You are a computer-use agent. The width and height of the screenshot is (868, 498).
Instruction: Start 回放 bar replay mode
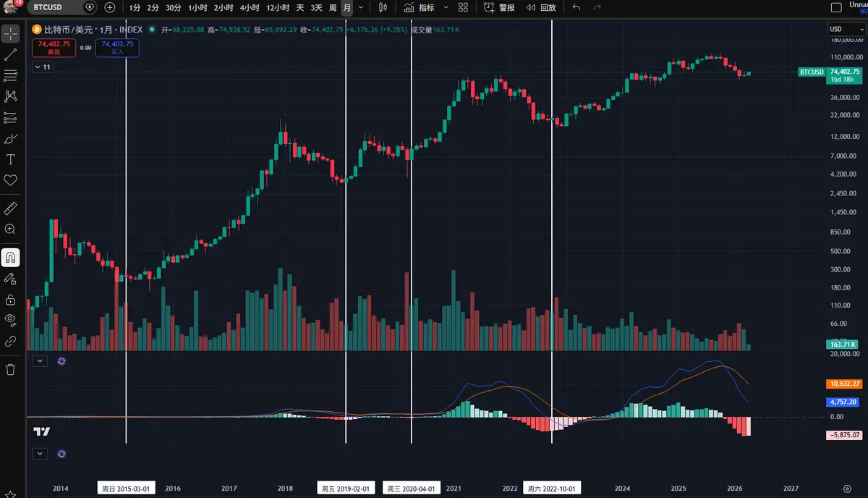point(541,7)
